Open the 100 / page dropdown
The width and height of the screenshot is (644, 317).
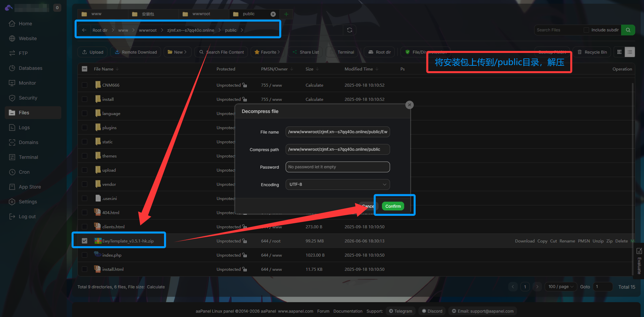pos(561,287)
